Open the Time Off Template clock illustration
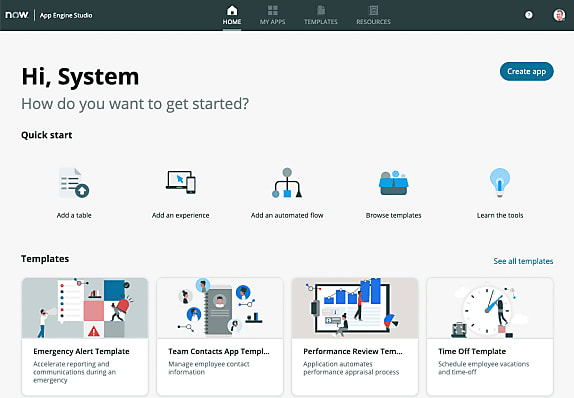This screenshot has height=398, width=574. pos(490,308)
